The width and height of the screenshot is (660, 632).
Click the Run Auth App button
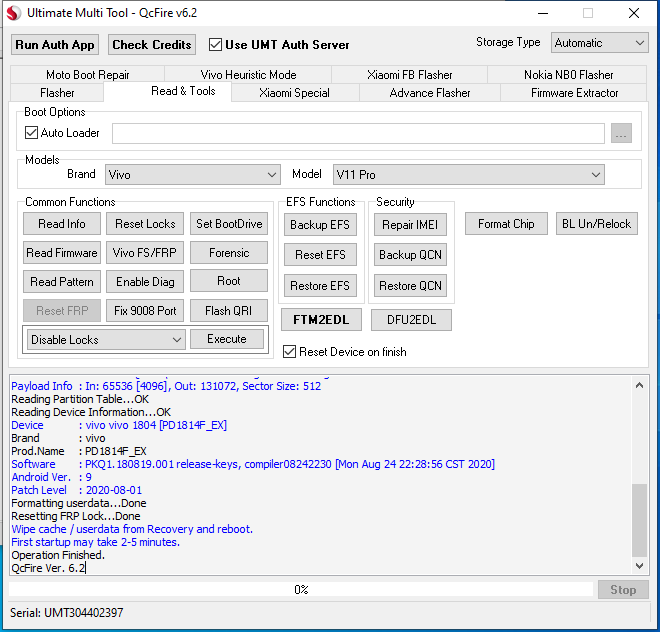pyautogui.click(x=55, y=45)
